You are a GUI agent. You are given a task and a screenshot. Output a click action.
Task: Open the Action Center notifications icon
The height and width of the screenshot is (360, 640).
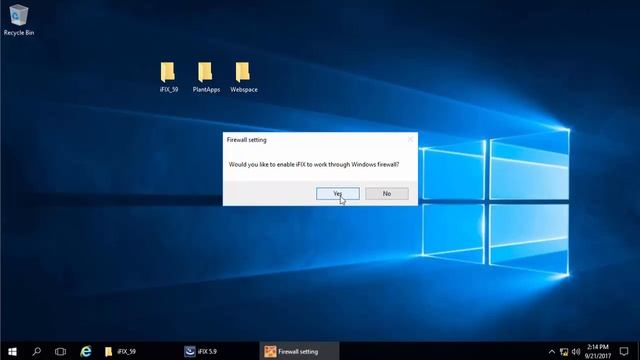(x=624, y=351)
